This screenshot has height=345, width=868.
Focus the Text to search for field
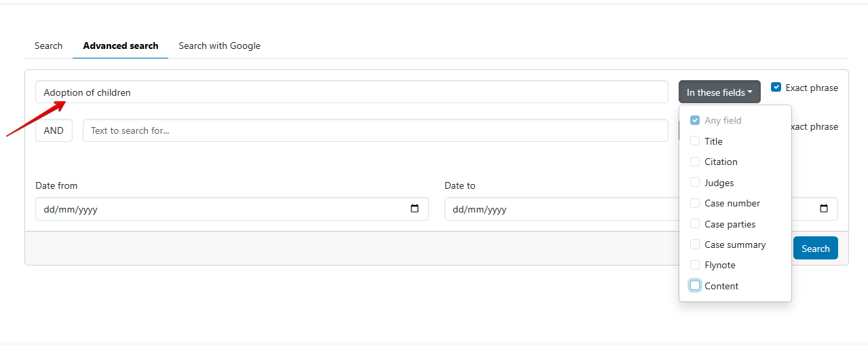tap(375, 130)
